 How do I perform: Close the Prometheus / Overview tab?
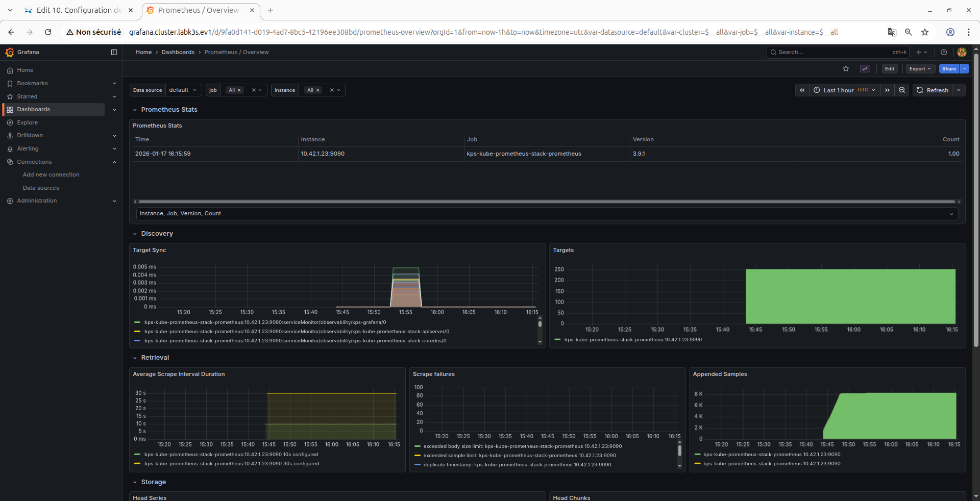tap(252, 10)
